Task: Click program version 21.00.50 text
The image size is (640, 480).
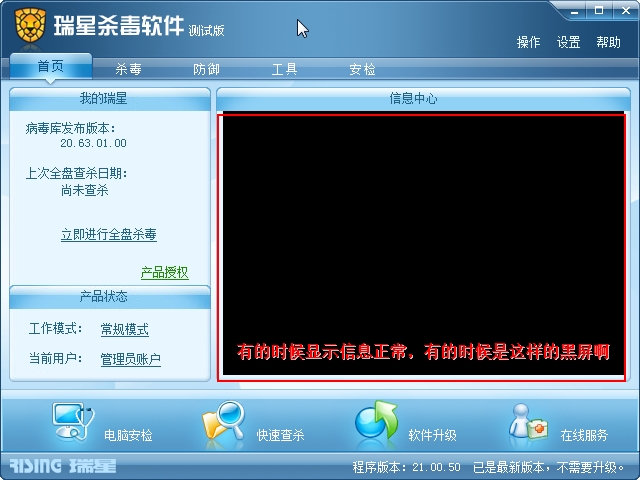Action: click(407, 467)
